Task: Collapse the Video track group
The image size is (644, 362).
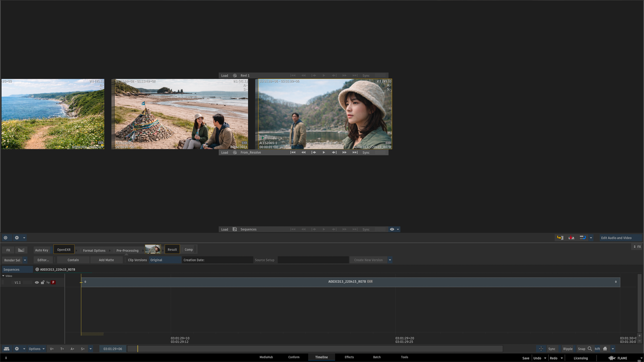Action: (x=3, y=276)
